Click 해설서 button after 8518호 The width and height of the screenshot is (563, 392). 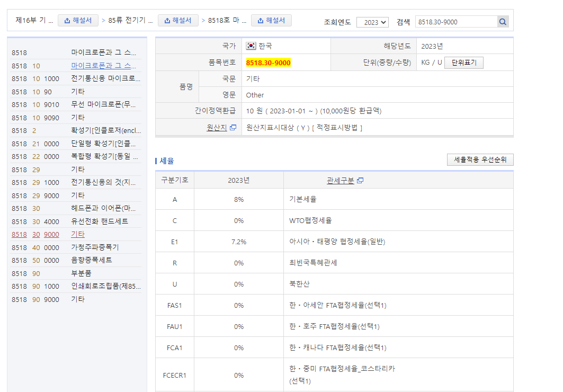[x=271, y=21]
